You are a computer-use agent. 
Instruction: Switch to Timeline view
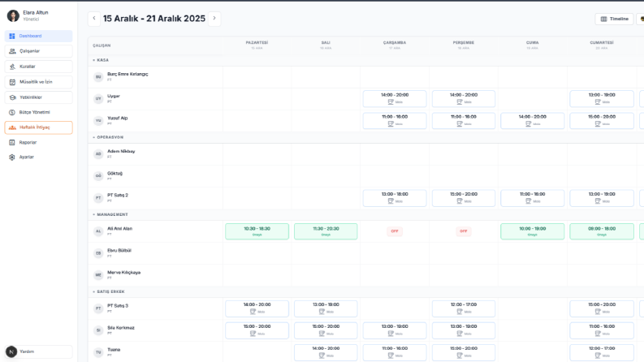(x=615, y=19)
